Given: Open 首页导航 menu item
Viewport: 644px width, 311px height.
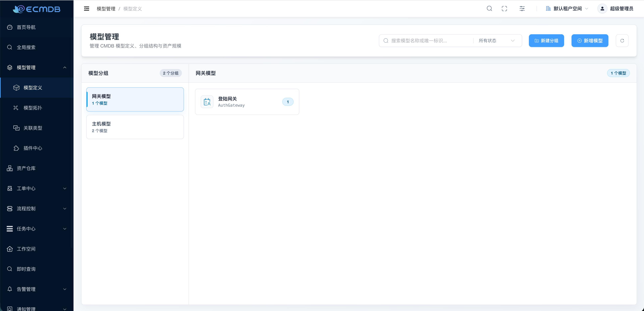Looking at the screenshot, I should 37,27.
